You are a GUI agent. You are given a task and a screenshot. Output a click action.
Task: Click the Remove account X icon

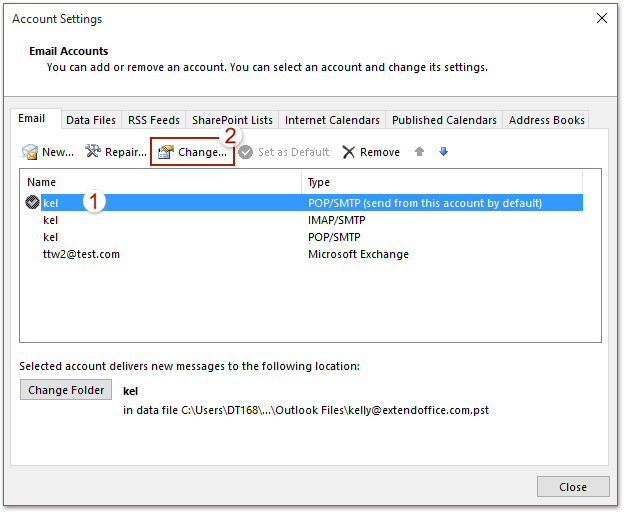pos(349,152)
